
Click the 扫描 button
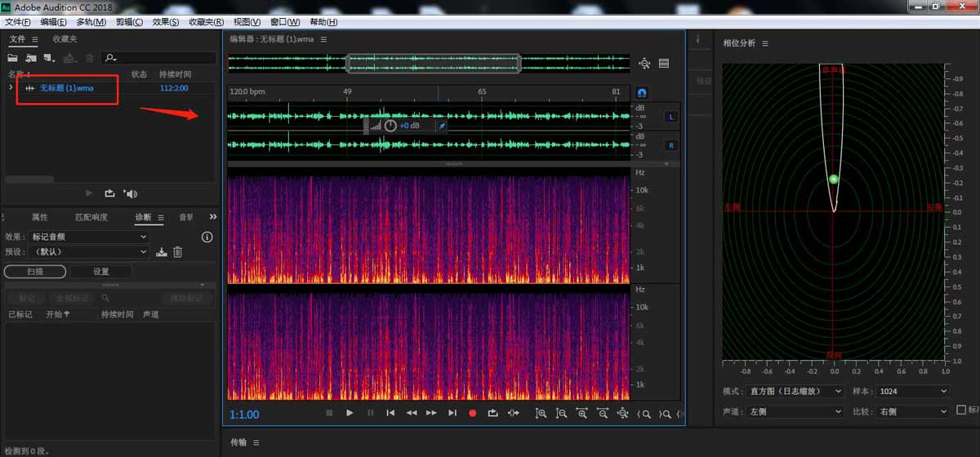coord(35,272)
